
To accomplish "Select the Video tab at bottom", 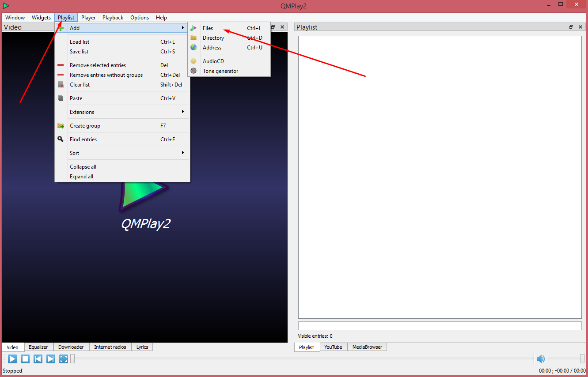I will [13, 347].
